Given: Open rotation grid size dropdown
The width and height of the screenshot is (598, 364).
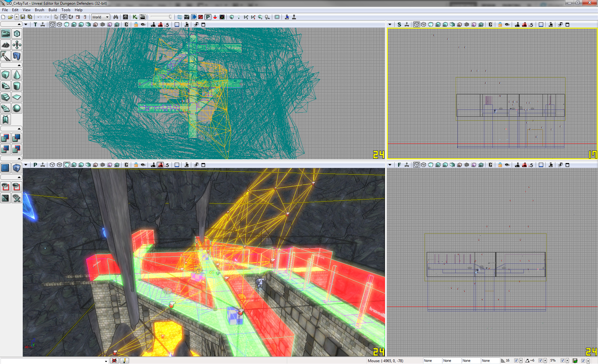Looking at the screenshot, I should (x=545, y=361).
